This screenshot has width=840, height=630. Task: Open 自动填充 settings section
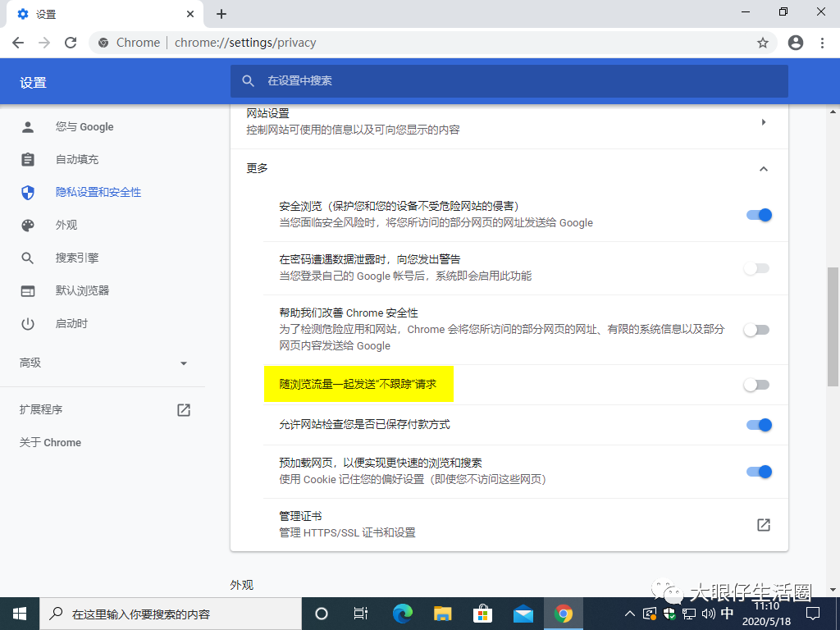tap(77, 160)
